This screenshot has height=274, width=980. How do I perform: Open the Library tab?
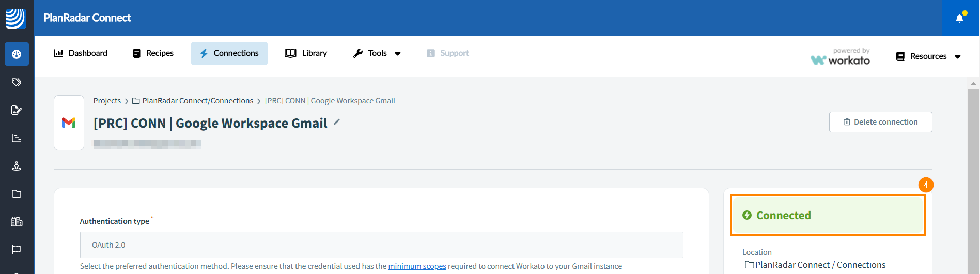coord(306,53)
